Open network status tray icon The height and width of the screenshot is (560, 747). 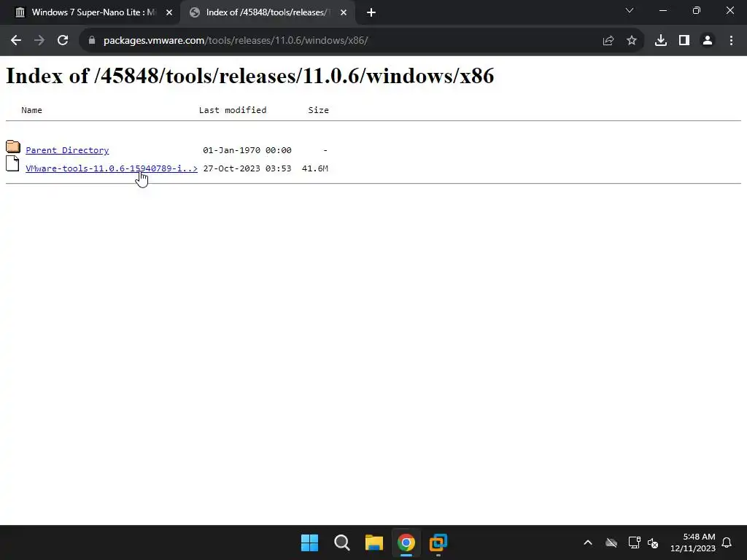pyautogui.click(x=634, y=542)
